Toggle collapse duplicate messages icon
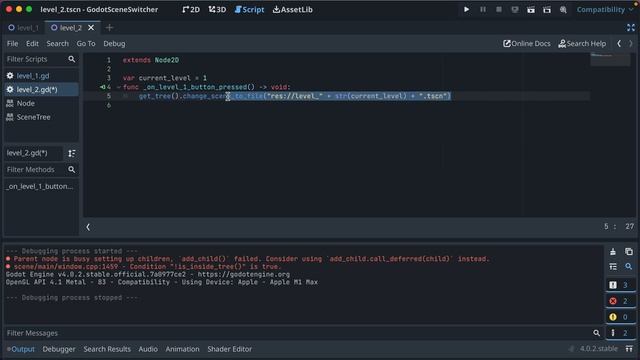 (x=613, y=267)
